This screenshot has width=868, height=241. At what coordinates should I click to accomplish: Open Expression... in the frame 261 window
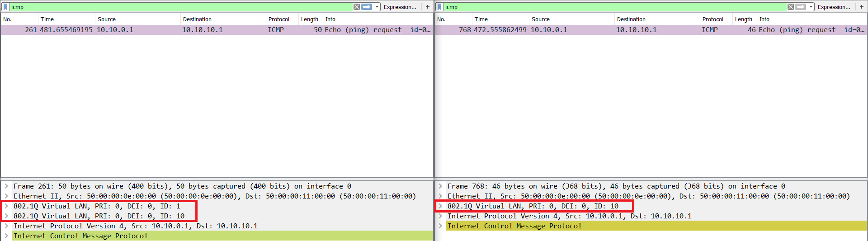coord(400,7)
